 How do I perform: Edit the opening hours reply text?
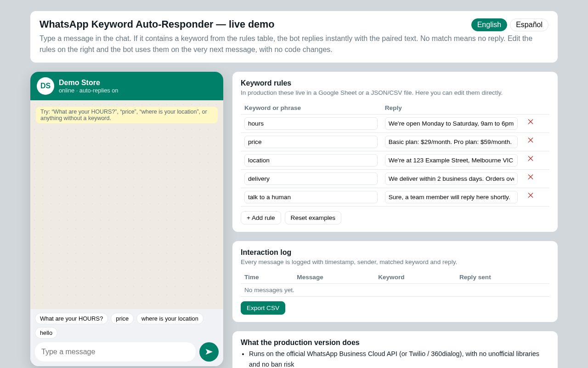[451, 124]
